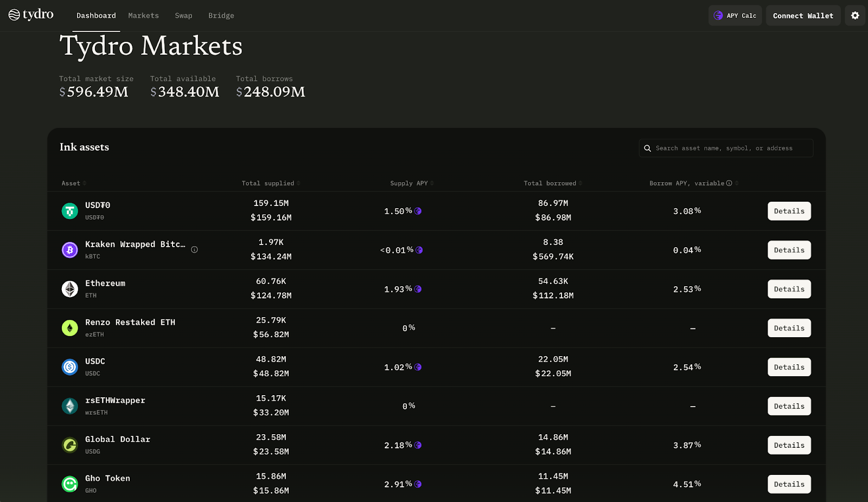Open Details for Renzo Restaked ETH
This screenshot has height=502, width=868.
tap(789, 328)
